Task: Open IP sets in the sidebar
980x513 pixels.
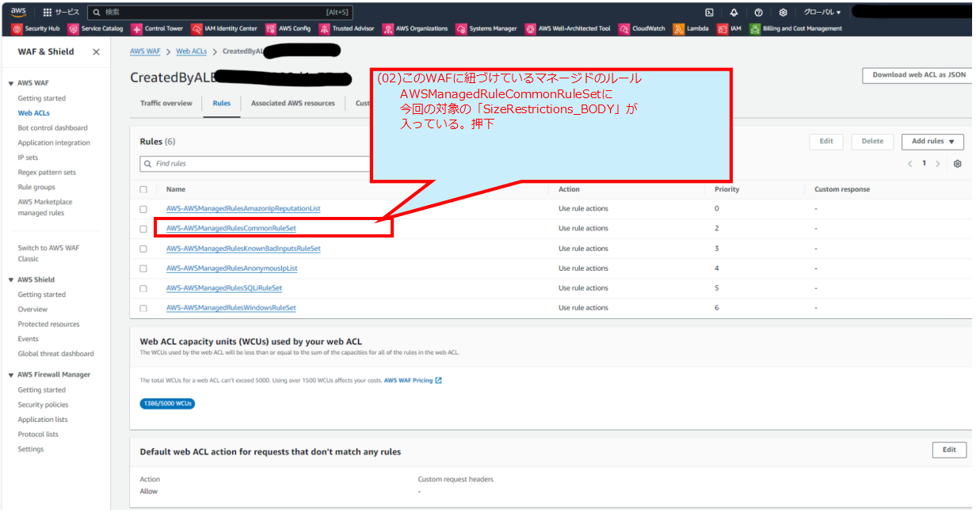Action: tap(28, 158)
